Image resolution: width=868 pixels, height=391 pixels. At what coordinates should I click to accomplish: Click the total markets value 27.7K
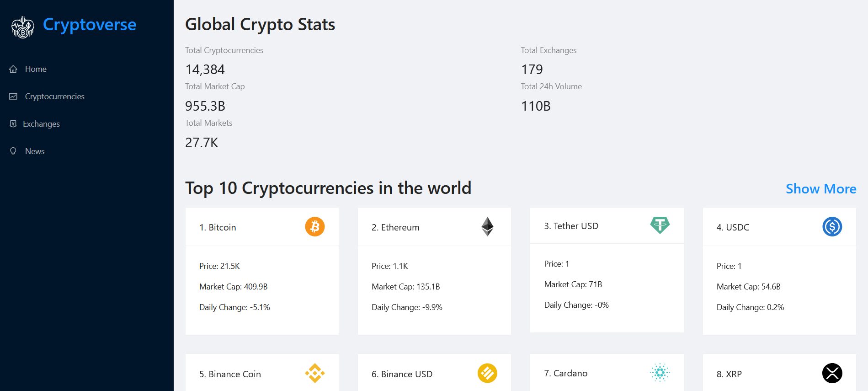click(202, 143)
